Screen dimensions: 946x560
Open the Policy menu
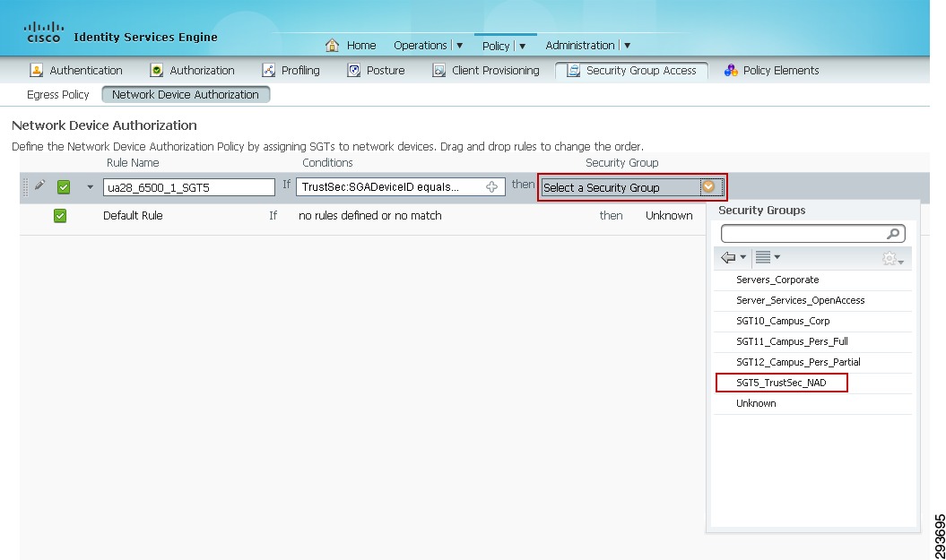496,46
